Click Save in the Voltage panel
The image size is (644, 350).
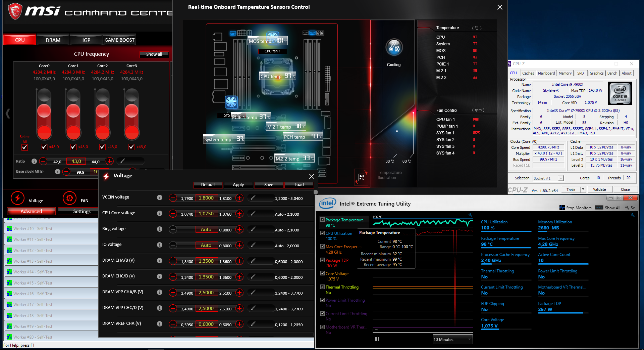coord(269,185)
